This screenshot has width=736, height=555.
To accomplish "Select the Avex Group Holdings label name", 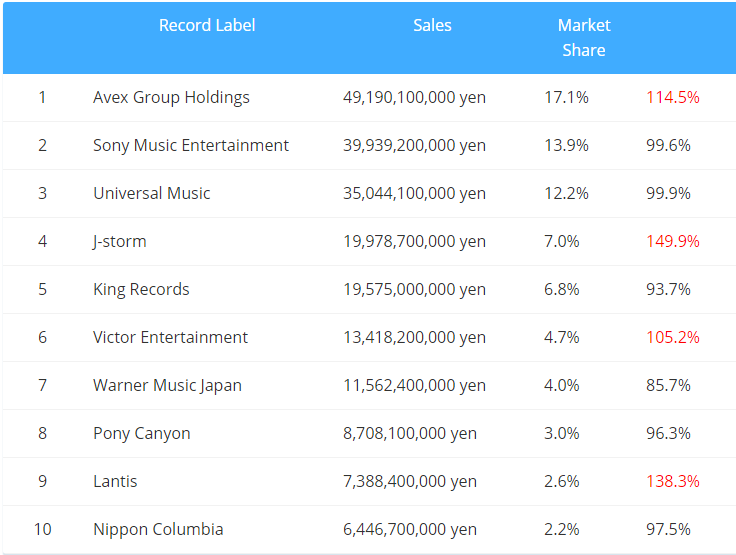I will pyautogui.click(x=171, y=97).
